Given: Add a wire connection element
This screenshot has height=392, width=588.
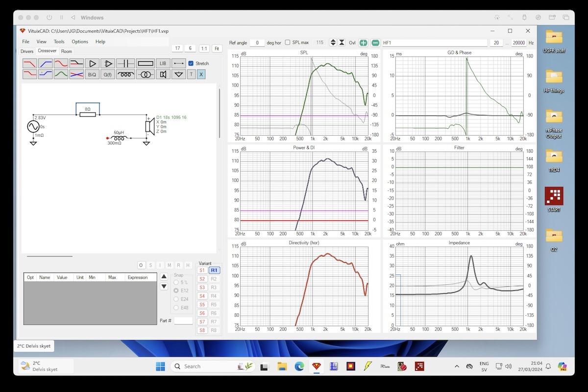Looking at the screenshot, I should coord(179,63).
